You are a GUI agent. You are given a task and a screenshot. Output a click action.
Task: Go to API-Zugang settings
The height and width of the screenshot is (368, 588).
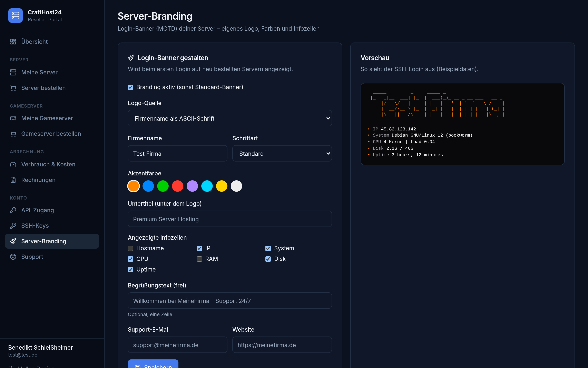(52, 210)
